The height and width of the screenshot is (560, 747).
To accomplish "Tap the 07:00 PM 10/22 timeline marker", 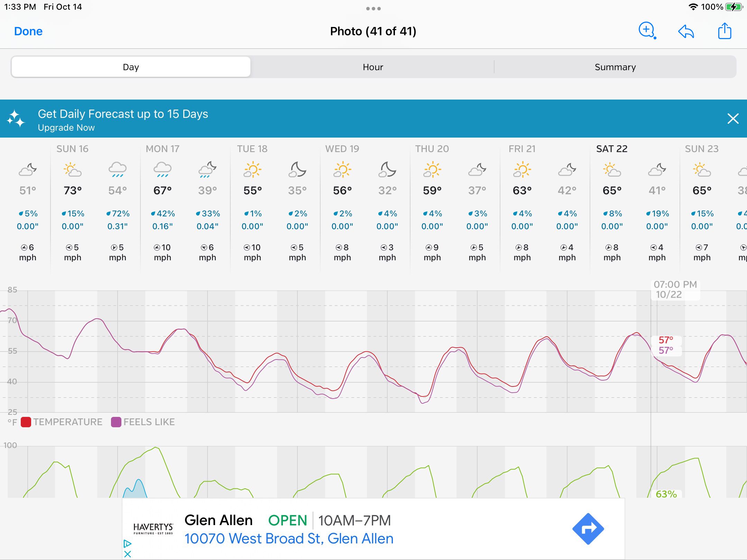I will point(675,290).
